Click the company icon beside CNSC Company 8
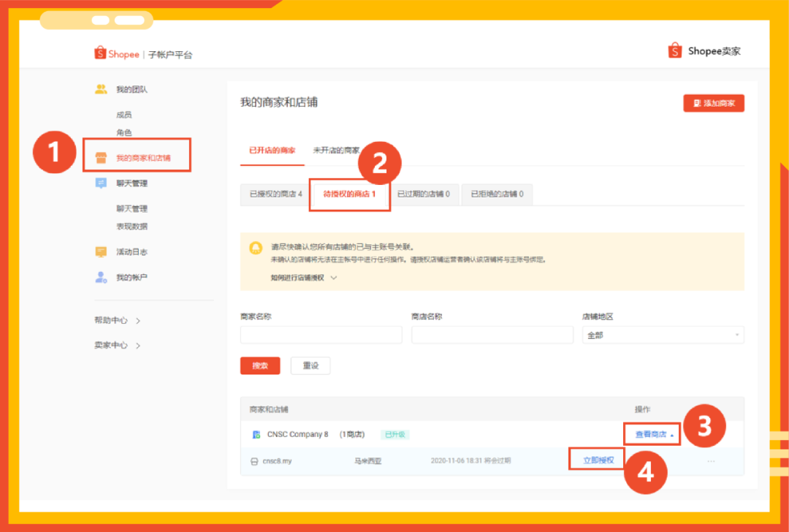Image resolution: width=789 pixels, height=532 pixels. [x=256, y=434]
